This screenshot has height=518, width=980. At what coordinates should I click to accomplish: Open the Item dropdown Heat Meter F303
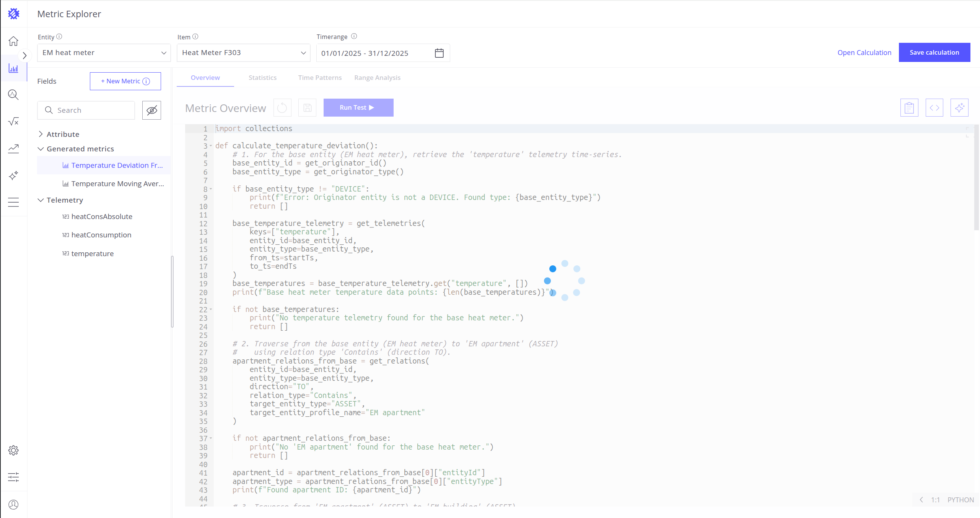243,53
